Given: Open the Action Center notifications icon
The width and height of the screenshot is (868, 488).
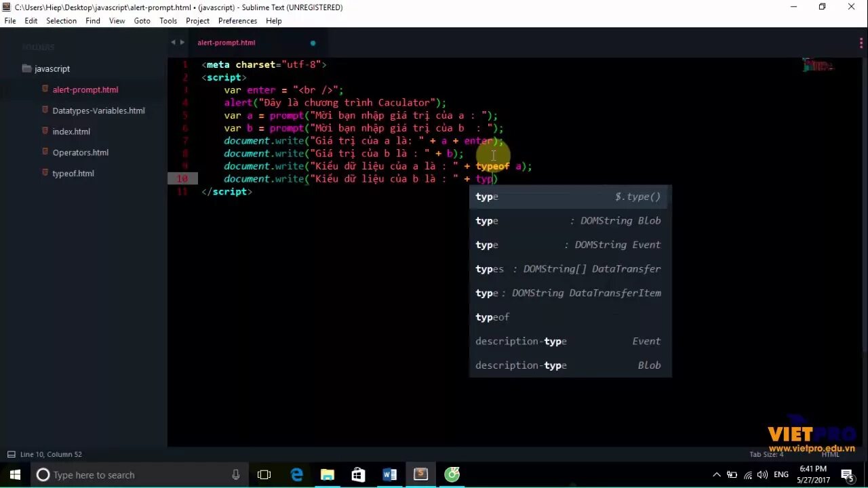Looking at the screenshot, I should 848,474.
